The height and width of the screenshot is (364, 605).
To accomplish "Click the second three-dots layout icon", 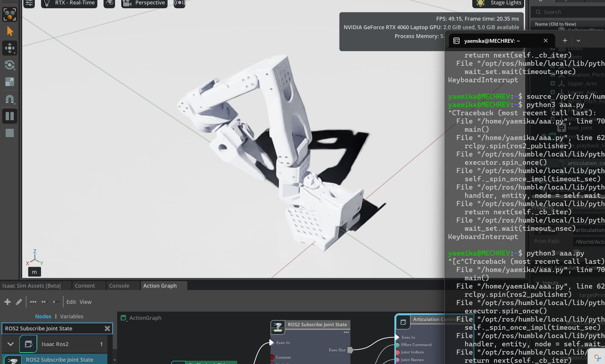I will tap(45, 302).
